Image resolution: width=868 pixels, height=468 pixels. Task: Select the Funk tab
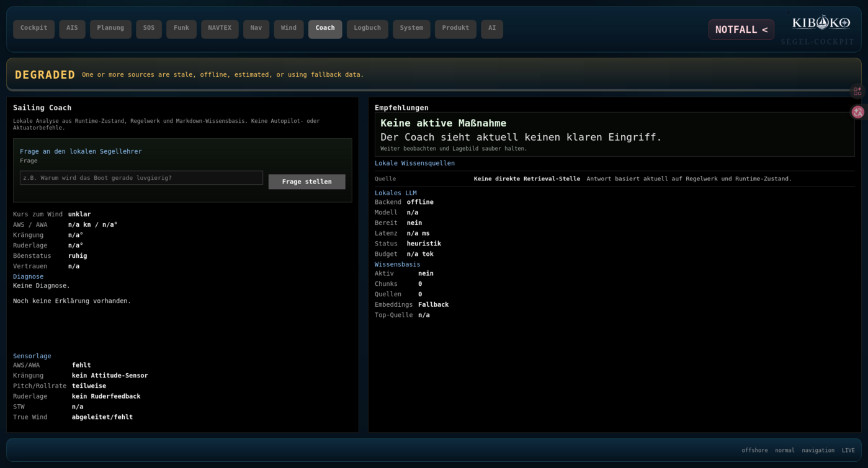pyautogui.click(x=181, y=29)
